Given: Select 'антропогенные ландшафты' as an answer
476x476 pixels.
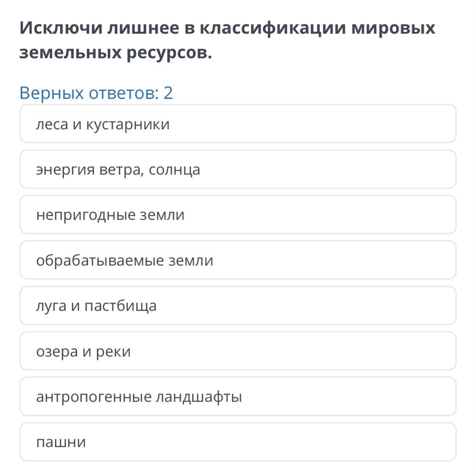Looking at the screenshot, I should coord(238,396).
